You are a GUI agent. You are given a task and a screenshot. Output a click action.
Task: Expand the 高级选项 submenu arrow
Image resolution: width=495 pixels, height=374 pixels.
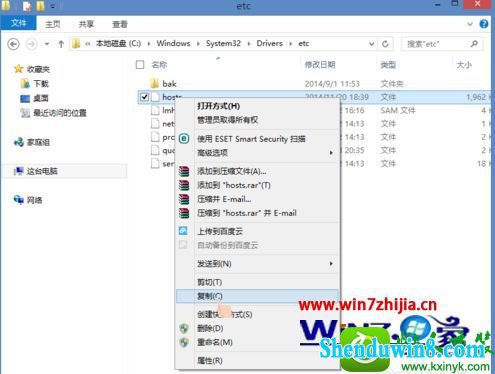point(331,153)
